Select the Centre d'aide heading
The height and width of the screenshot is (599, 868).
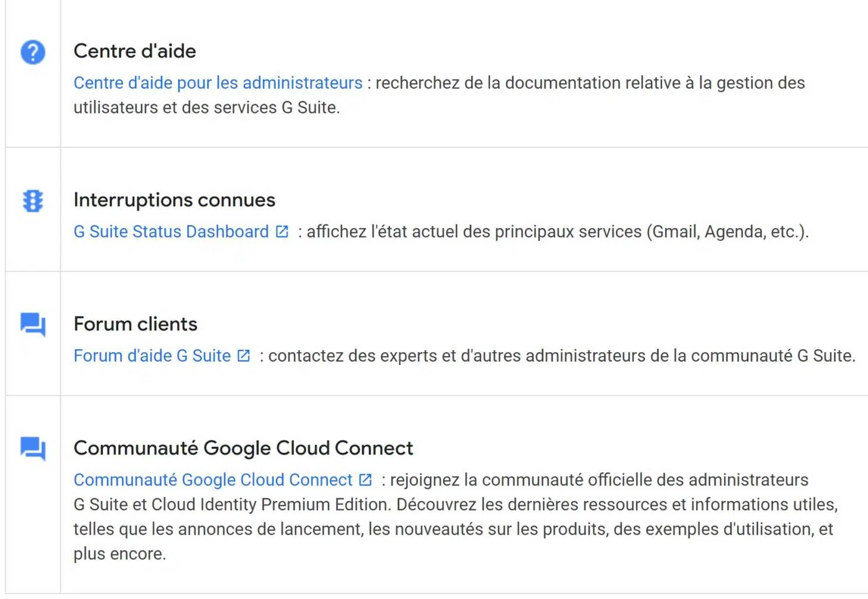tap(134, 51)
